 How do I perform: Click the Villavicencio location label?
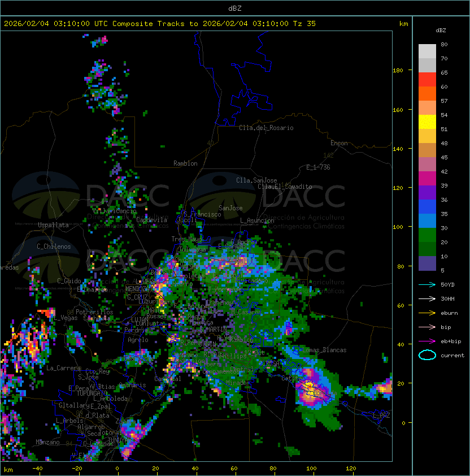pos(115,211)
